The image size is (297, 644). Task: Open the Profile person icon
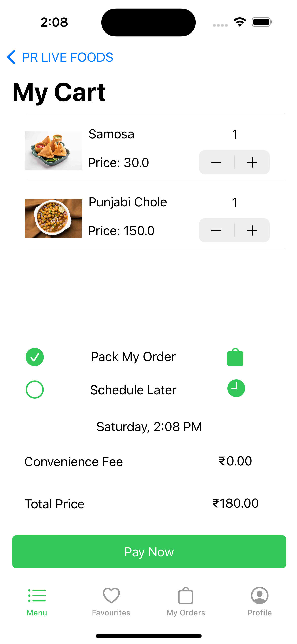(259, 596)
